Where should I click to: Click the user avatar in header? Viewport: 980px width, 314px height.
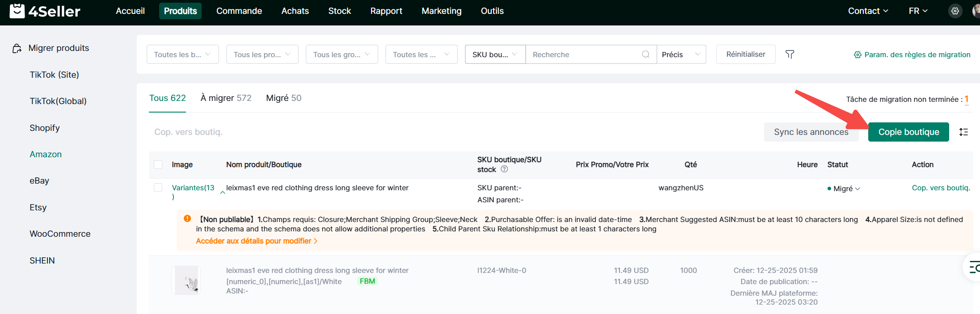pyautogui.click(x=976, y=11)
